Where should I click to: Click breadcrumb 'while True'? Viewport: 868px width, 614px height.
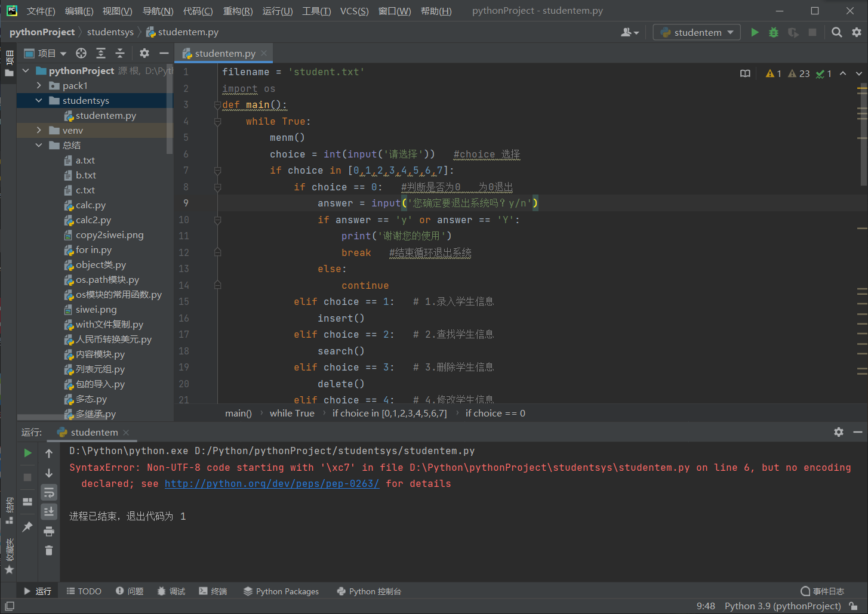pyautogui.click(x=292, y=413)
